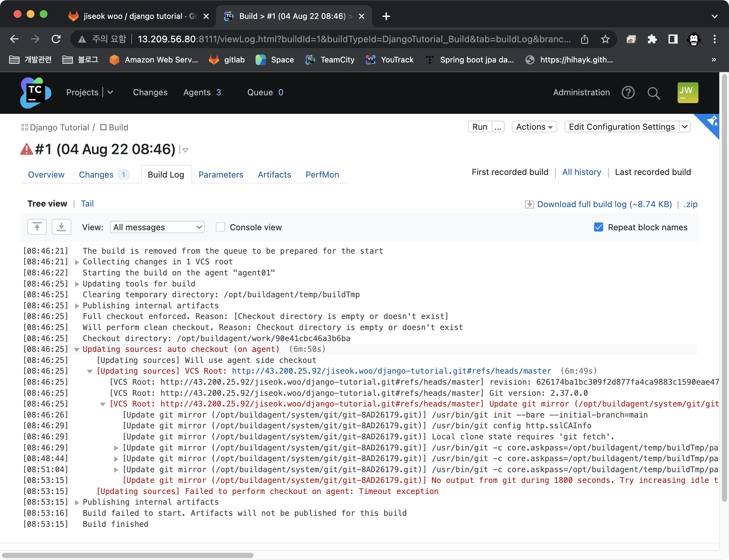Switch to the Overview tab
The image size is (729, 560).
pos(46,175)
